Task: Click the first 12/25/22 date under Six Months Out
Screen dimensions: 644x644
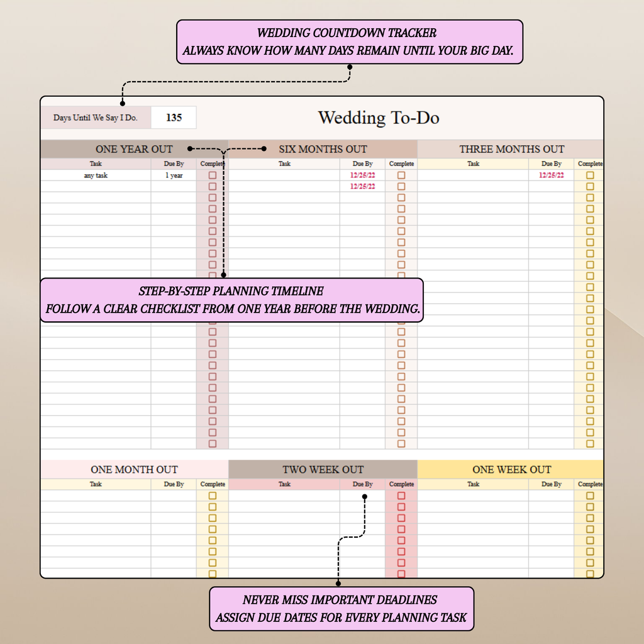Action: 362,175
